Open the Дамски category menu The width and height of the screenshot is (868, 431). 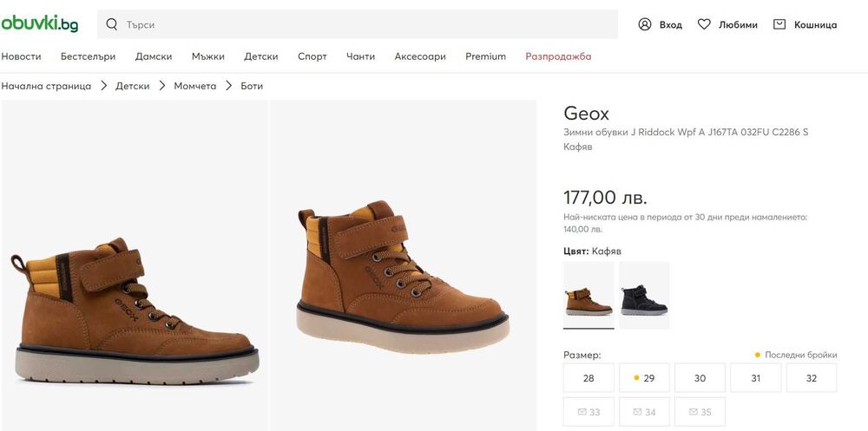click(154, 56)
